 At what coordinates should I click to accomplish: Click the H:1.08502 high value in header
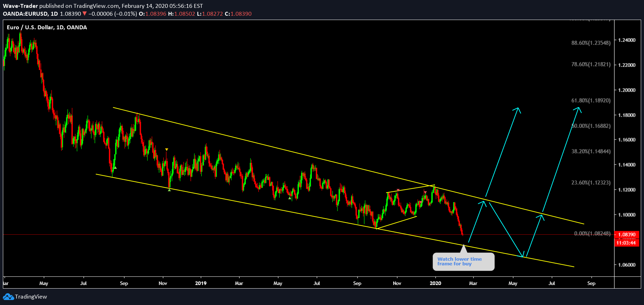(x=182, y=14)
